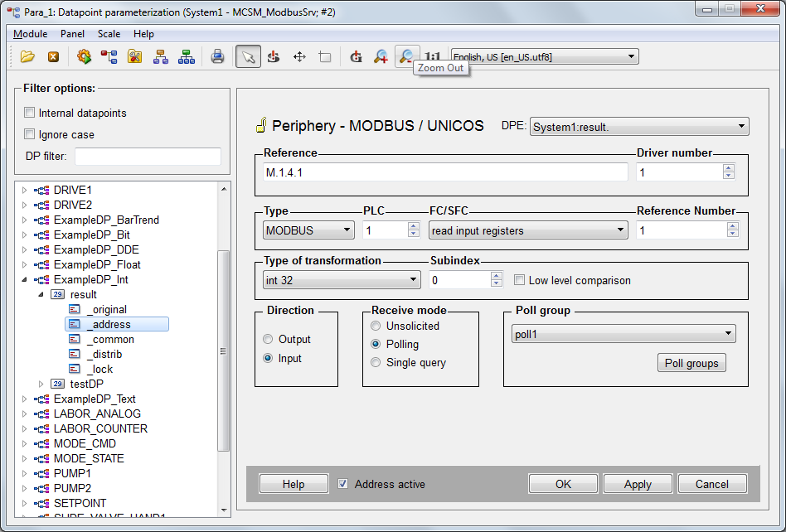Open the Panel menu
Screen dimensions: 786x532
72,34
